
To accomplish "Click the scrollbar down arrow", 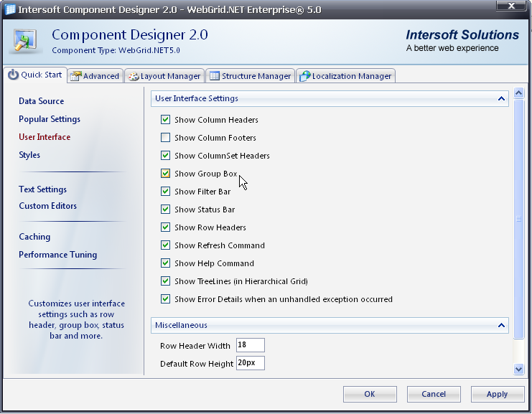I will pos(518,369).
